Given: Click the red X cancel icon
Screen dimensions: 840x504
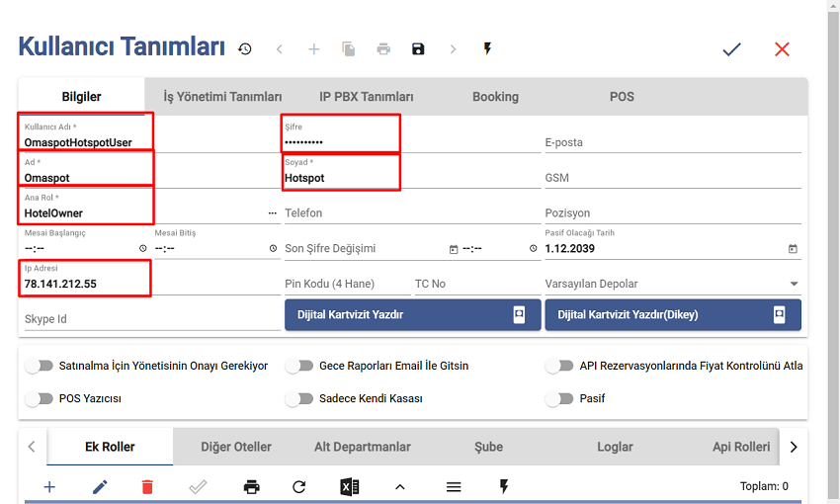Looking at the screenshot, I should click(782, 48).
